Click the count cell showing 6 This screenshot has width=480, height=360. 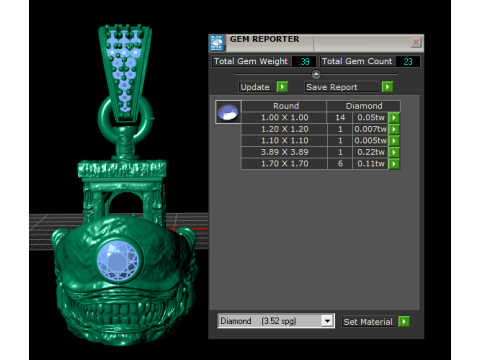(340, 164)
